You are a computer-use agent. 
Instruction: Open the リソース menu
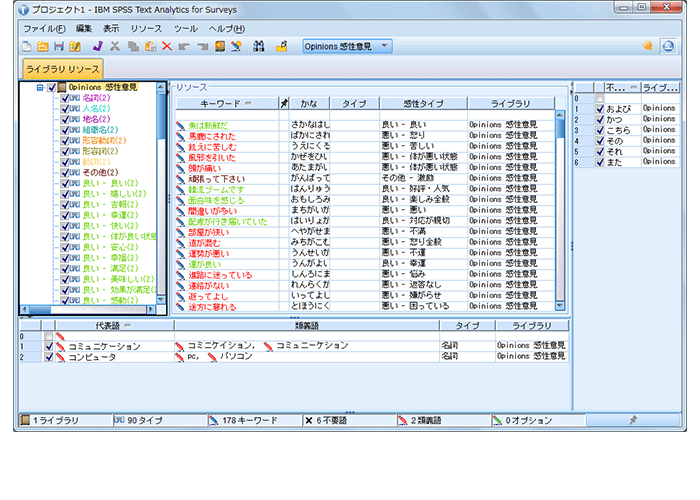pos(146,29)
